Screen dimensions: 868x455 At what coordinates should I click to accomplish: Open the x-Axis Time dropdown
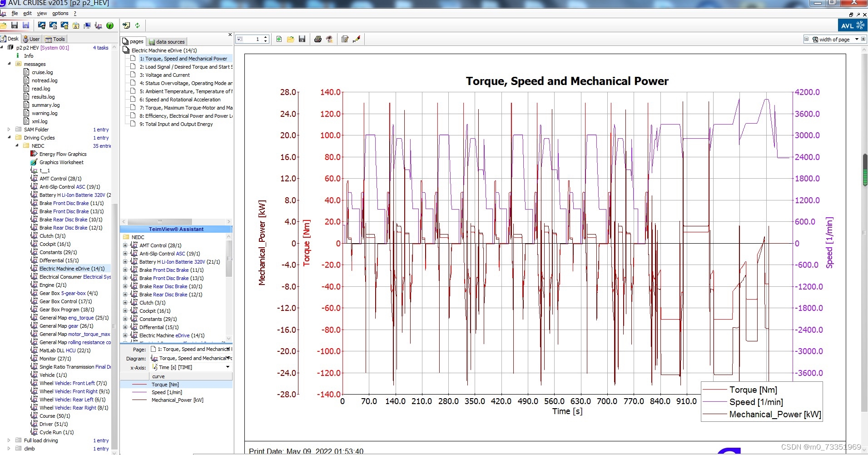pyautogui.click(x=228, y=367)
